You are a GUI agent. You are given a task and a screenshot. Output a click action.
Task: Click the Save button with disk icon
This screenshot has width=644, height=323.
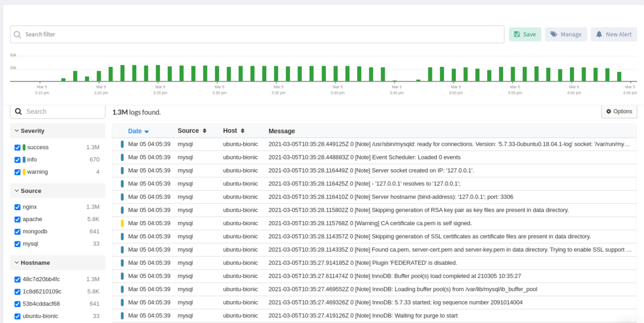[x=524, y=35]
